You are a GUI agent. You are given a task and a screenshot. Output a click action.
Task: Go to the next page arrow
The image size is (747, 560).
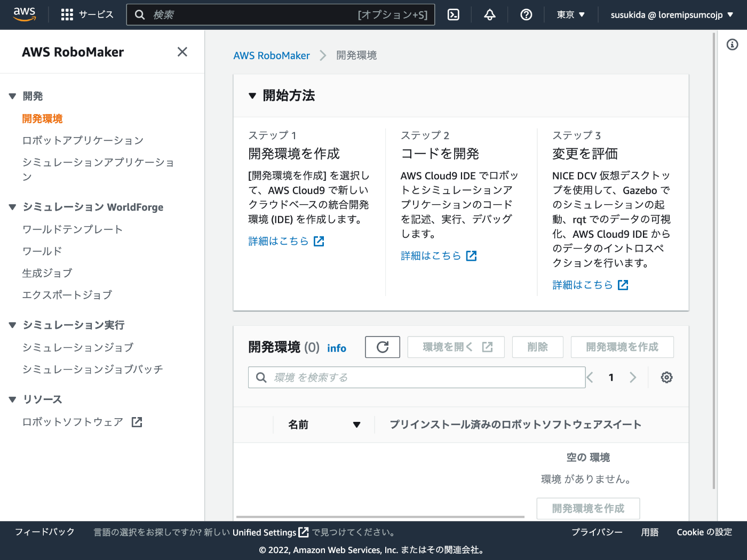(633, 378)
